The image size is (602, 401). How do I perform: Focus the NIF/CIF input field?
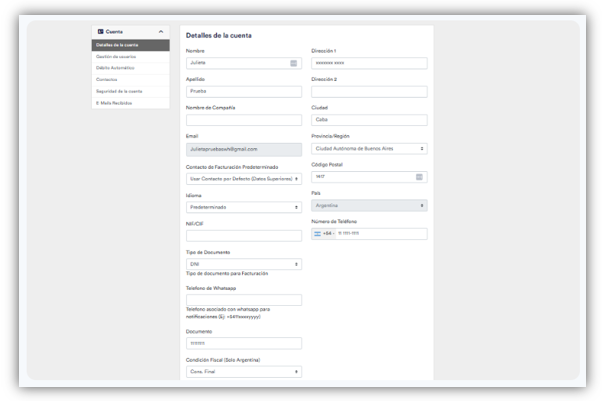click(x=244, y=235)
